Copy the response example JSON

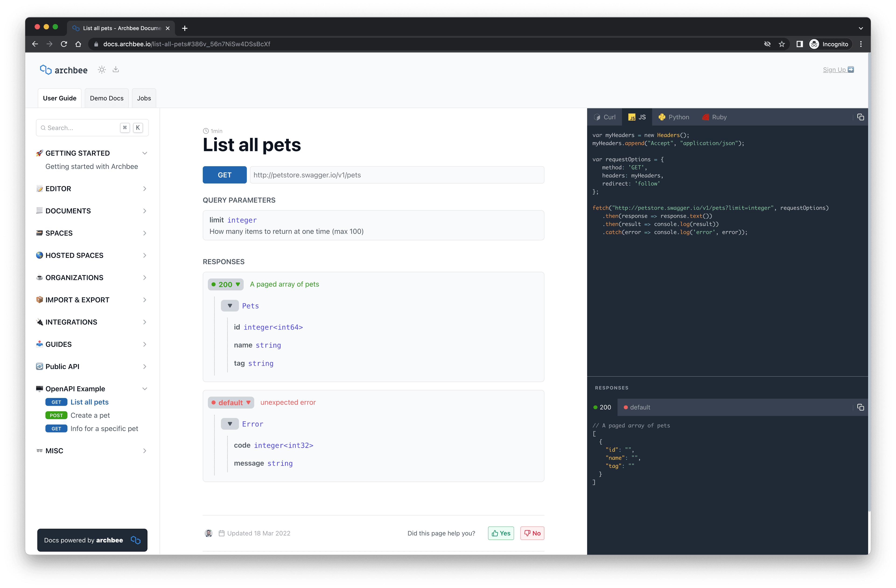[860, 407]
